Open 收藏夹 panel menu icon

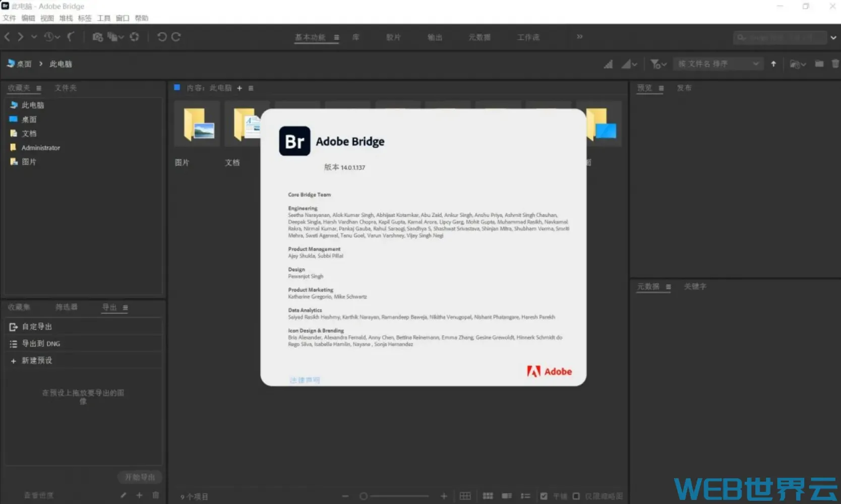(39, 88)
